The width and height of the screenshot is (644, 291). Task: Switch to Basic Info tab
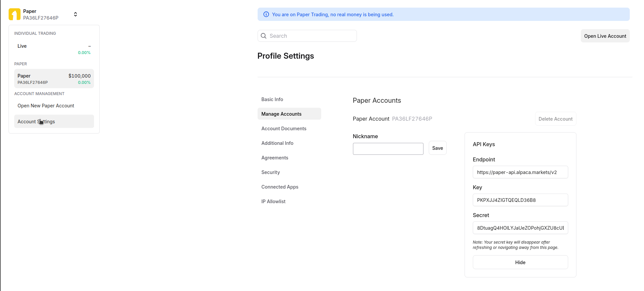pyautogui.click(x=272, y=99)
